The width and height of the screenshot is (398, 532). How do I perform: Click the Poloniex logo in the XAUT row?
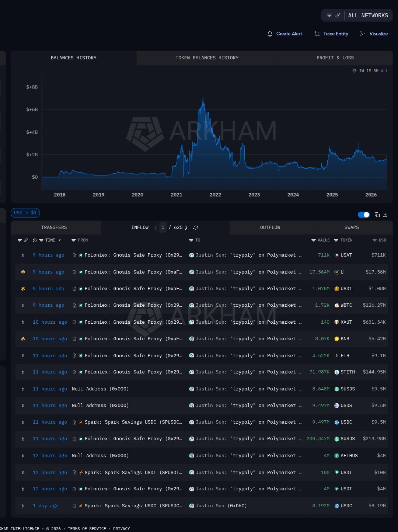(x=81, y=322)
